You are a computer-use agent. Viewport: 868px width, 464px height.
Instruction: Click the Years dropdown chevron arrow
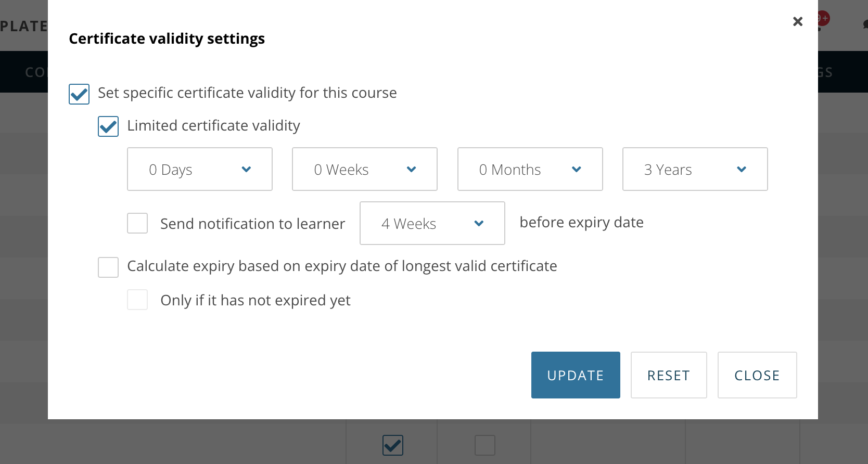click(742, 169)
